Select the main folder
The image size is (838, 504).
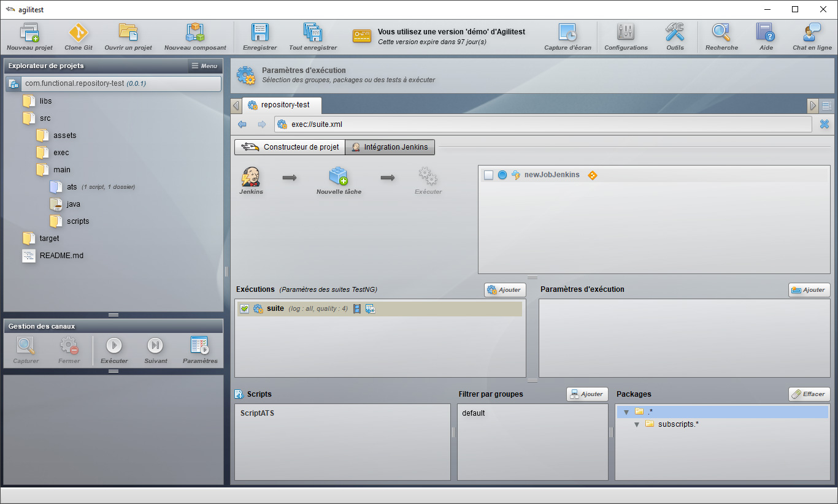pos(61,170)
